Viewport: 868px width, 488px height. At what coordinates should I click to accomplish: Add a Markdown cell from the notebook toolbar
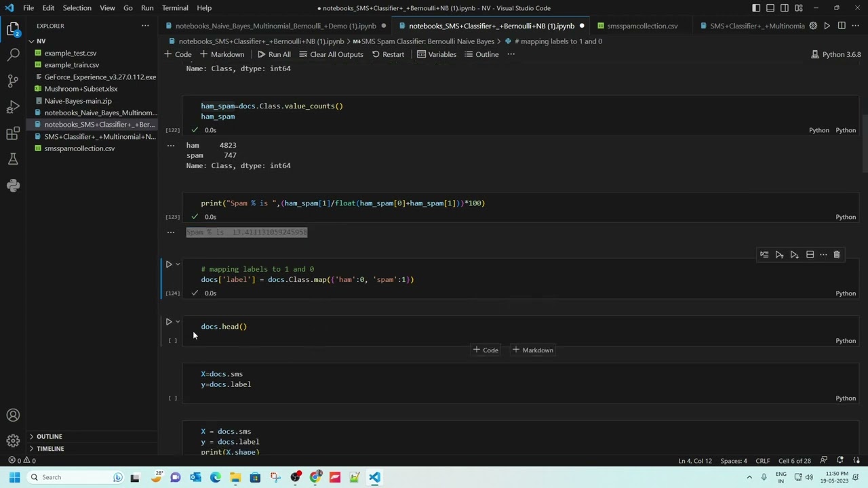(222, 54)
